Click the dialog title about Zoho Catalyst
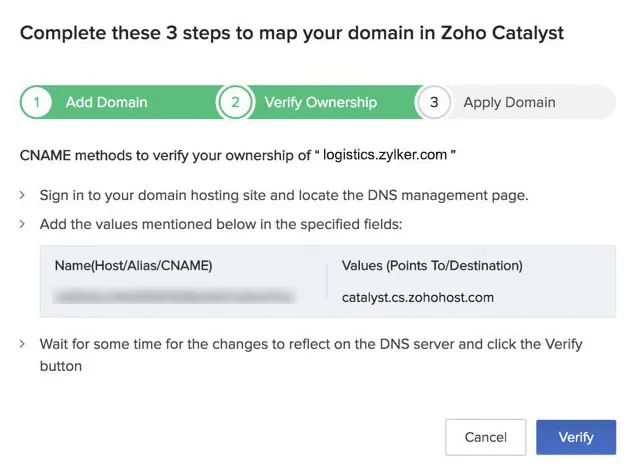The width and height of the screenshot is (638, 476). point(292,33)
